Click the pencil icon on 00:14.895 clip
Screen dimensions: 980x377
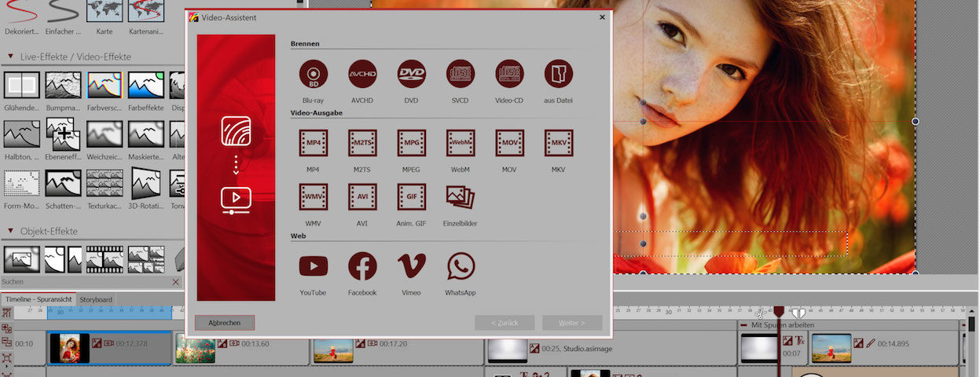click(870, 343)
